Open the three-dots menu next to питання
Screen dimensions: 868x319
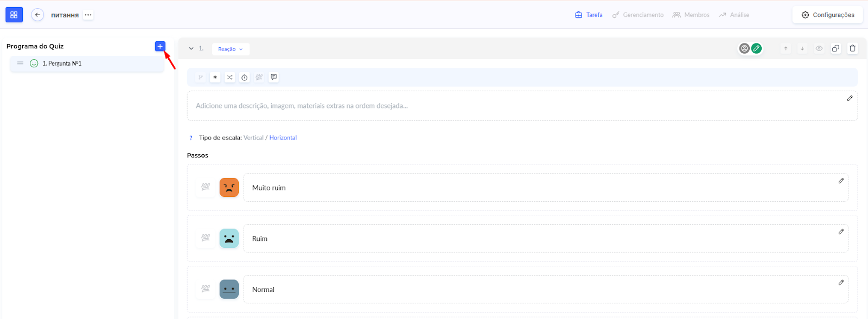point(88,15)
